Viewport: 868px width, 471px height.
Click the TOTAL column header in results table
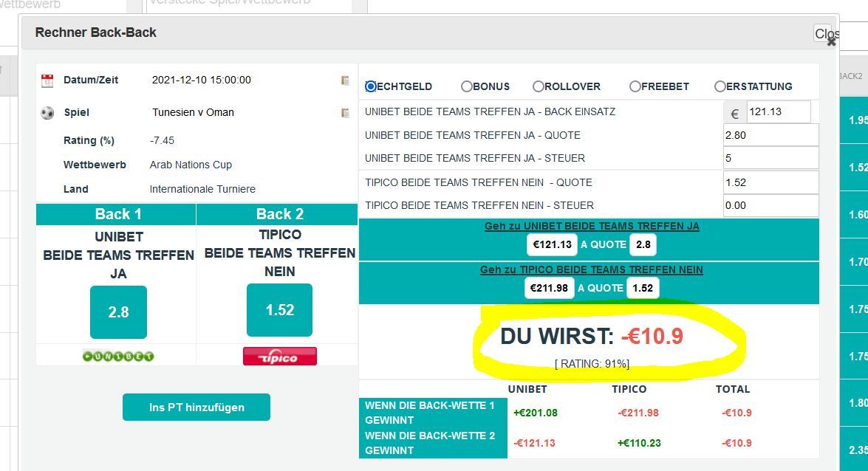coord(733,389)
